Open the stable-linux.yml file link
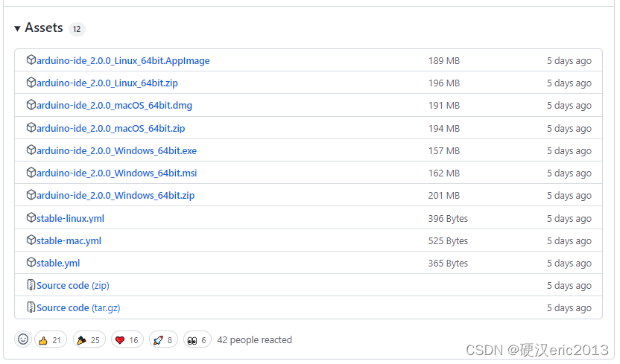The image size is (620, 364). [x=70, y=219]
